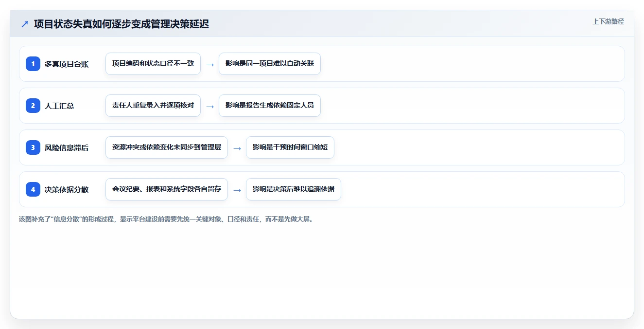Click the arrow in the 人工汇总 row

(x=210, y=106)
